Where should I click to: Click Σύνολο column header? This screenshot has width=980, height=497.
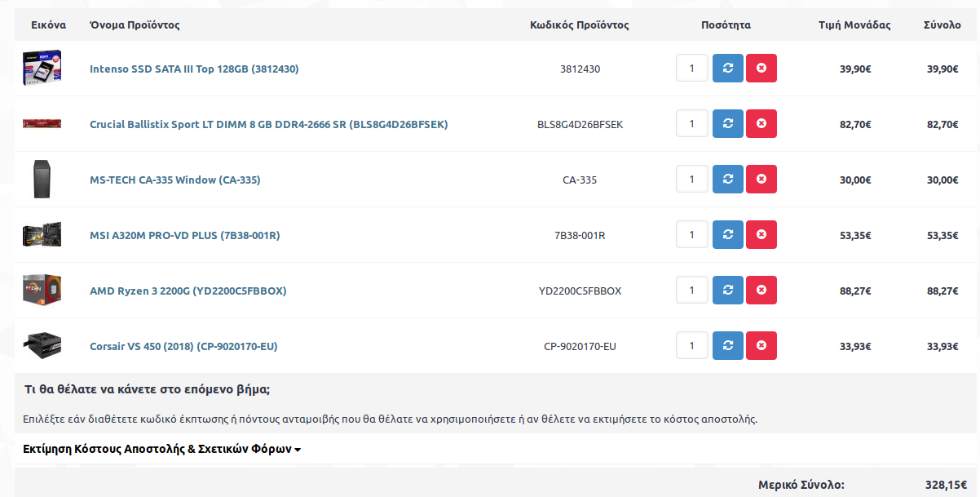(942, 25)
